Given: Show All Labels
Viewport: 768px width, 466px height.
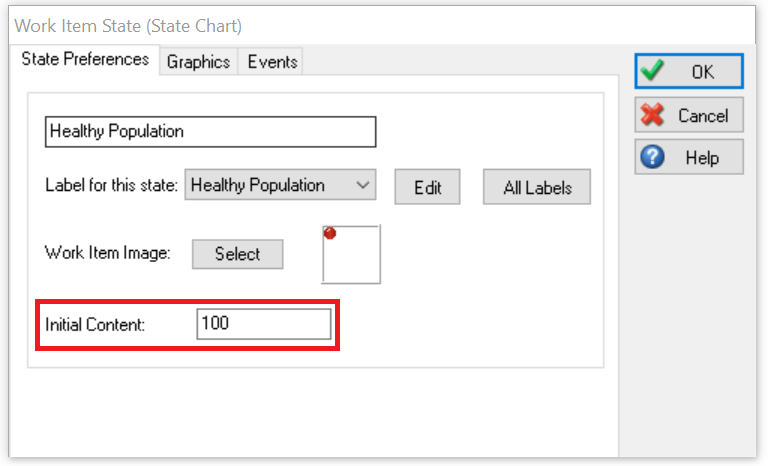Looking at the screenshot, I should click(537, 187).
